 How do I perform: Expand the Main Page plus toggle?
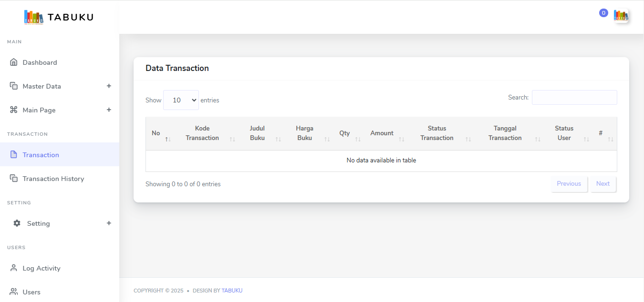point(109,110)
